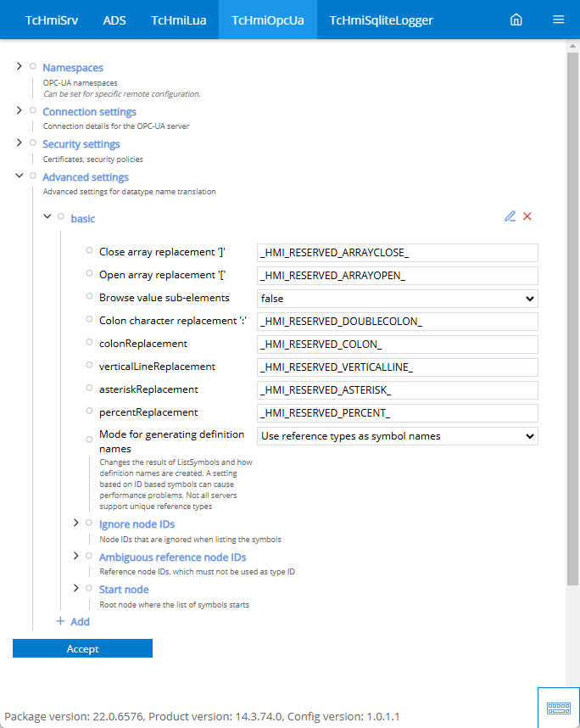580x728 pixels.
Task: Focus the Close array replacement field
Action: (398, 253)
